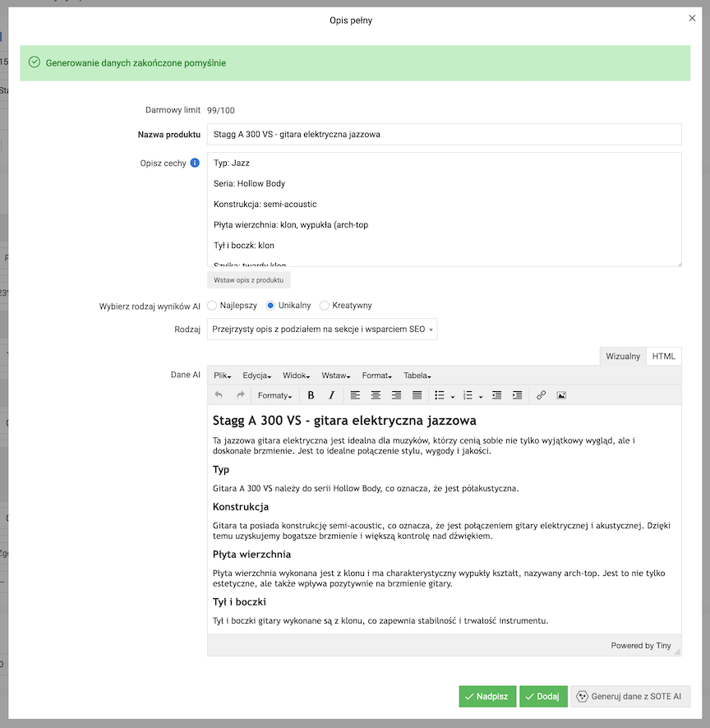Select the Najlepszy AI result type

212,306
